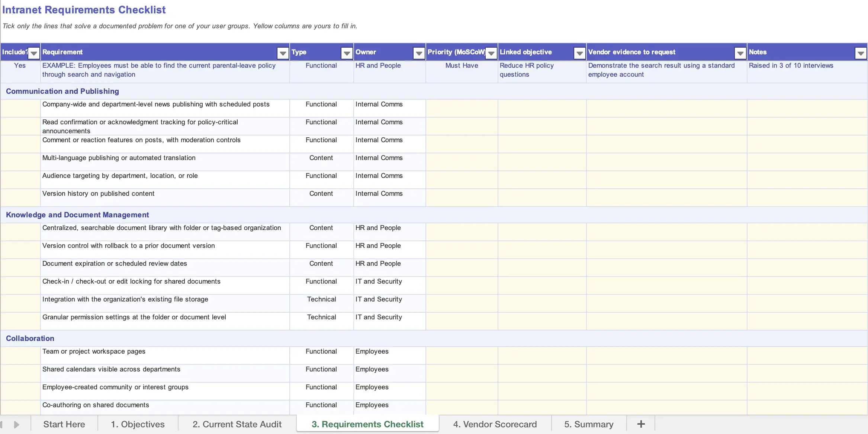Open the Priority (MoSCoW) filter dropdown
This screenshot has width=868, height=434.
click(x=491, y=53)
